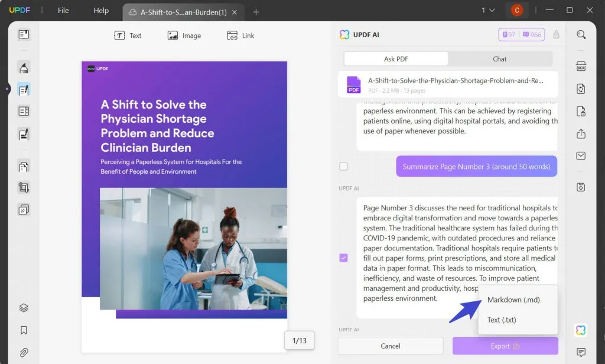The height and width of the screenshot is (364, 605).
Task: Open the Form preparation tool
Action: [24, 112]
